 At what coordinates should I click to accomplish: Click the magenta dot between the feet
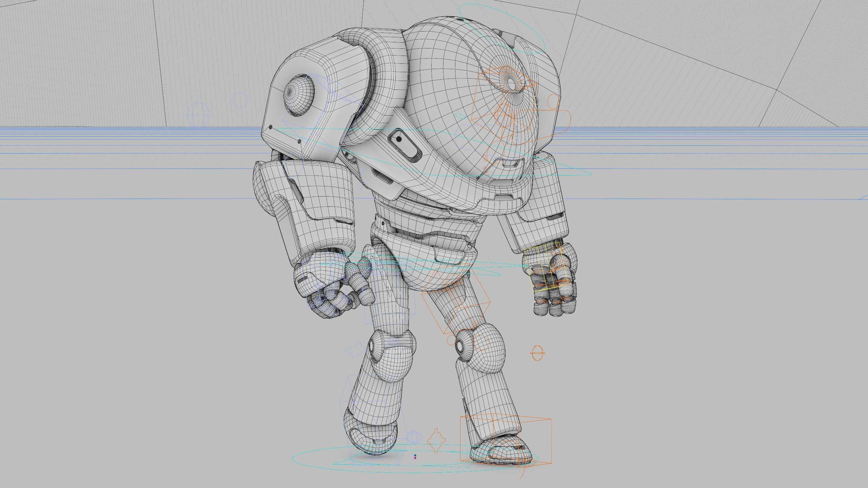pos(415,458)
